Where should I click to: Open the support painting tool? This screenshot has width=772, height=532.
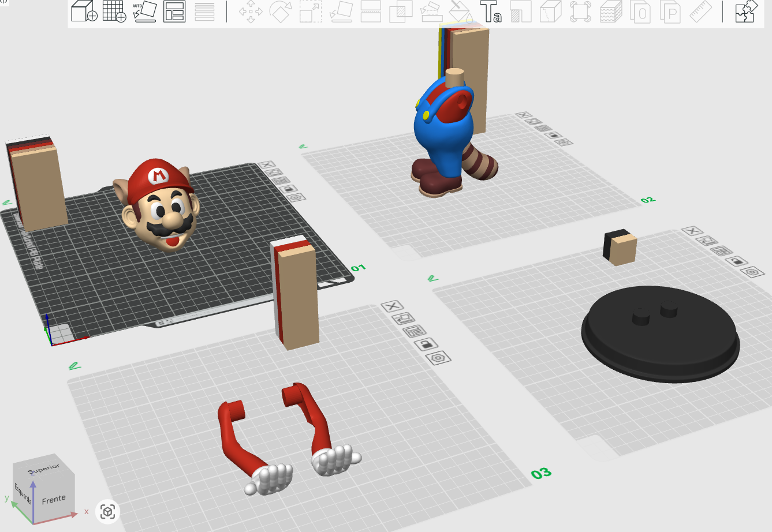coord(431,12)
